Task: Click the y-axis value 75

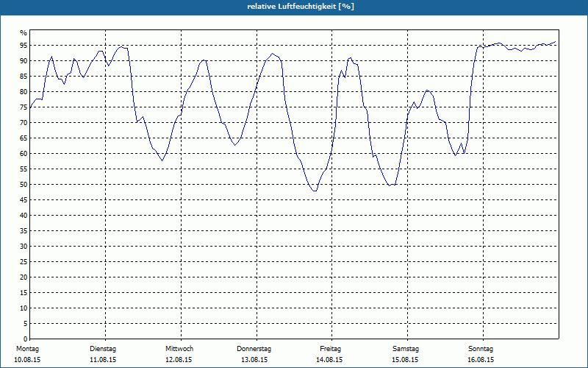Action: [x=24, y=107]
